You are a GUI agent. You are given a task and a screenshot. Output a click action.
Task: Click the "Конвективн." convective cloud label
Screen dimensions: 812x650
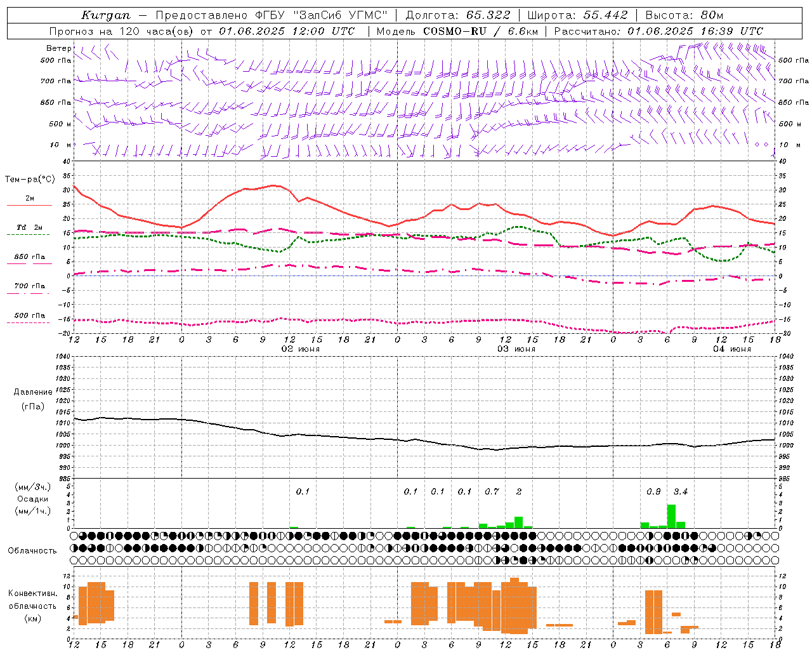tap(33, 594)
